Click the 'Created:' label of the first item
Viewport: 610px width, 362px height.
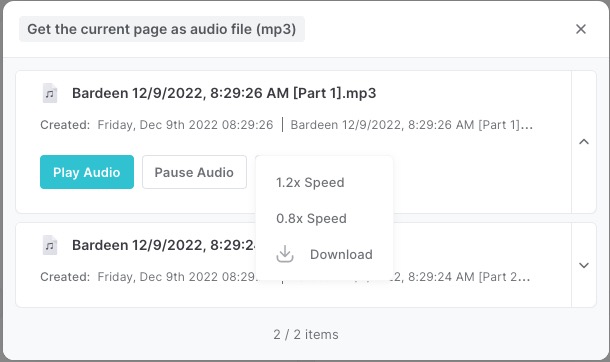(65, 125)
